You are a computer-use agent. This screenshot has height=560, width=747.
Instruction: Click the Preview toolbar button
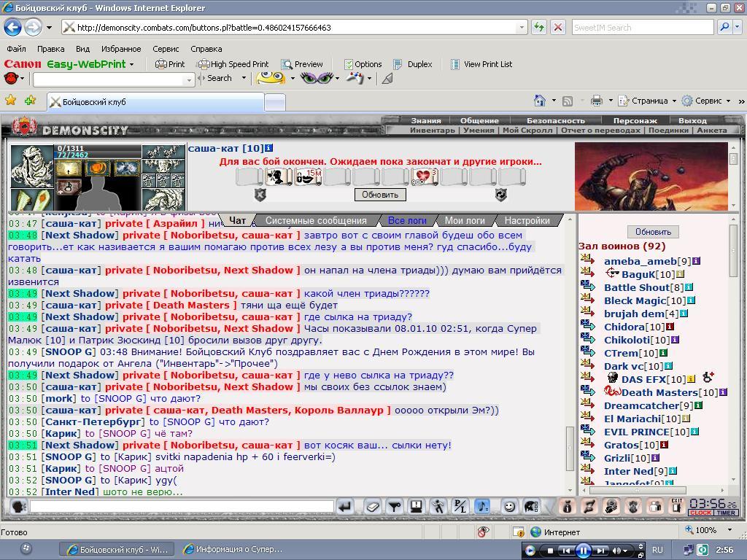coord(302,64)
